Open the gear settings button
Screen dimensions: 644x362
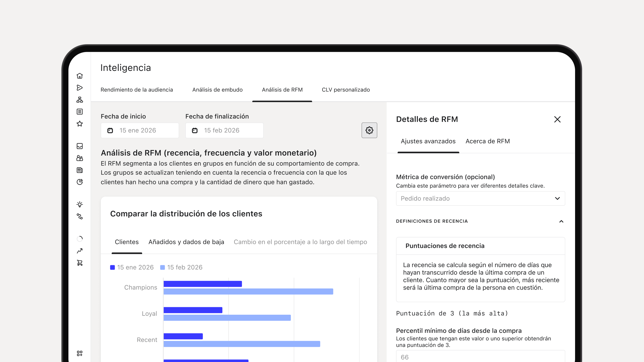pos(369,130)
